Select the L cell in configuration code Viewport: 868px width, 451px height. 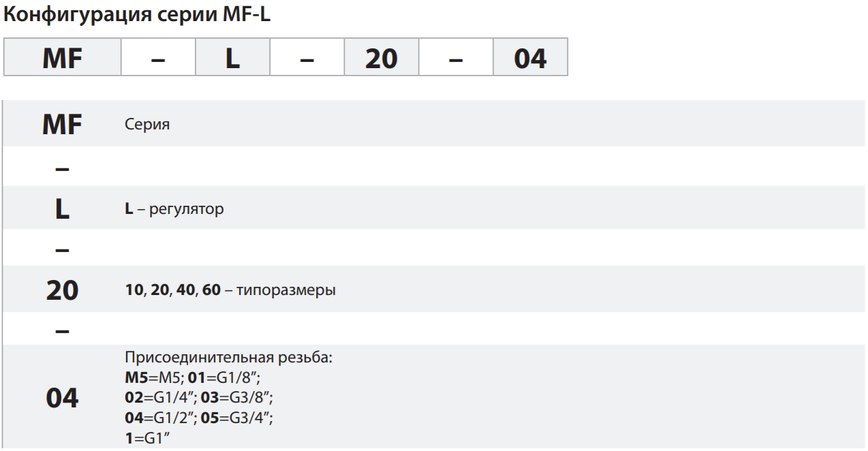(233, 57)
